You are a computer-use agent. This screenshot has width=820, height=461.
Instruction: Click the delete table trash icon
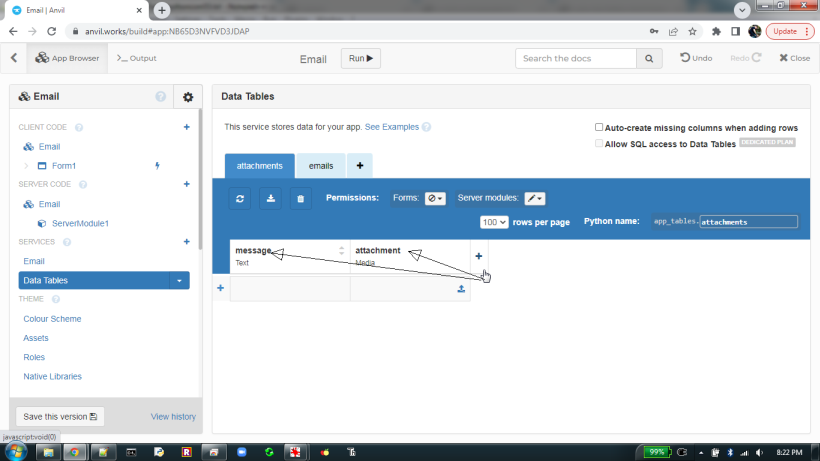click(300, 198)
